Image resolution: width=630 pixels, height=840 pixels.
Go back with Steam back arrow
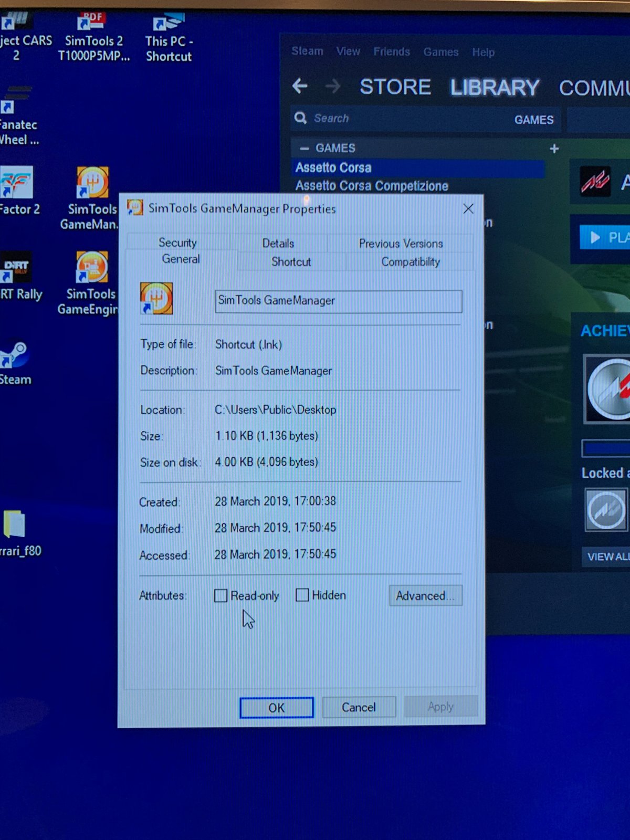pos(300,86)
